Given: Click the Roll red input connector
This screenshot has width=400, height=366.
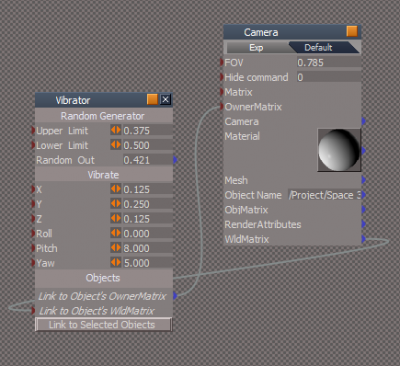Looking at the screenshot, I should pyautogui.click(x=33, y=233).
